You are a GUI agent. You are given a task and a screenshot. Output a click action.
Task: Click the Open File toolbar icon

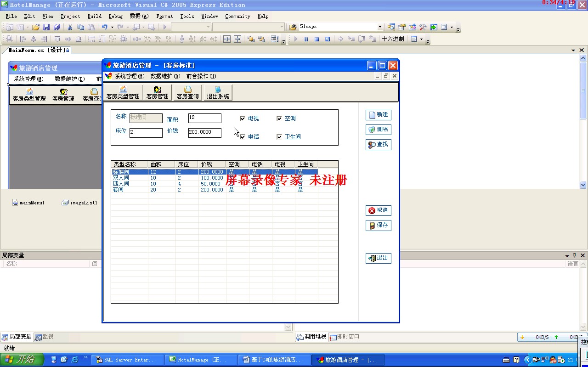pos(35,27)
